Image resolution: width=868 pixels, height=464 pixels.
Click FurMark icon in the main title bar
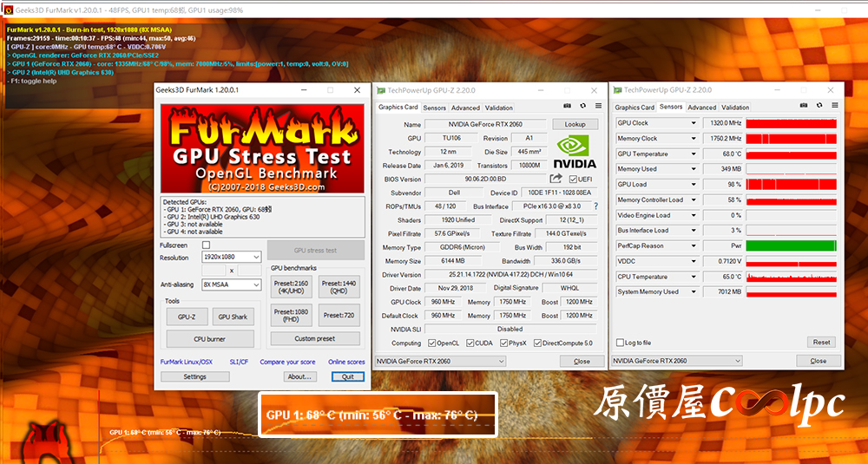[x=9, y=10]
